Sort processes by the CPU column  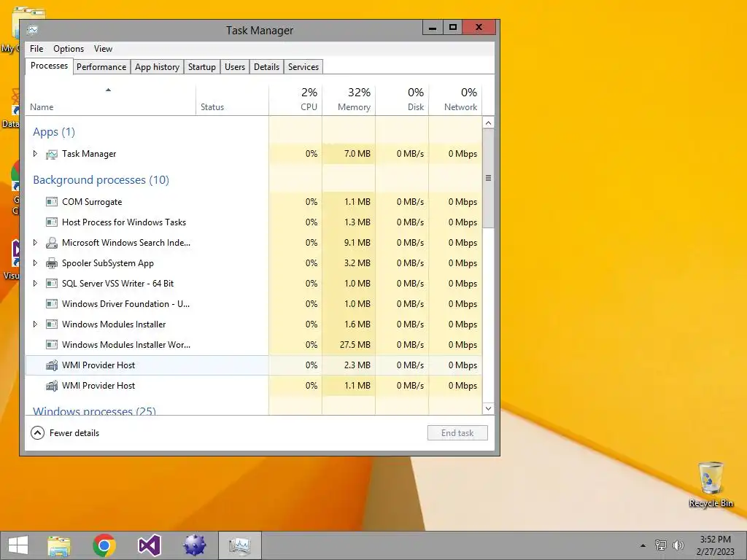click(295, 100)
